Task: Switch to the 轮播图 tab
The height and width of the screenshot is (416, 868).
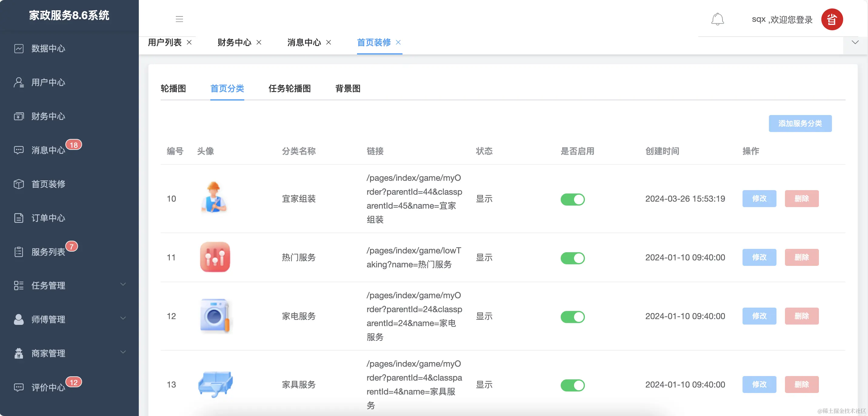Action: tap(173, 88)
